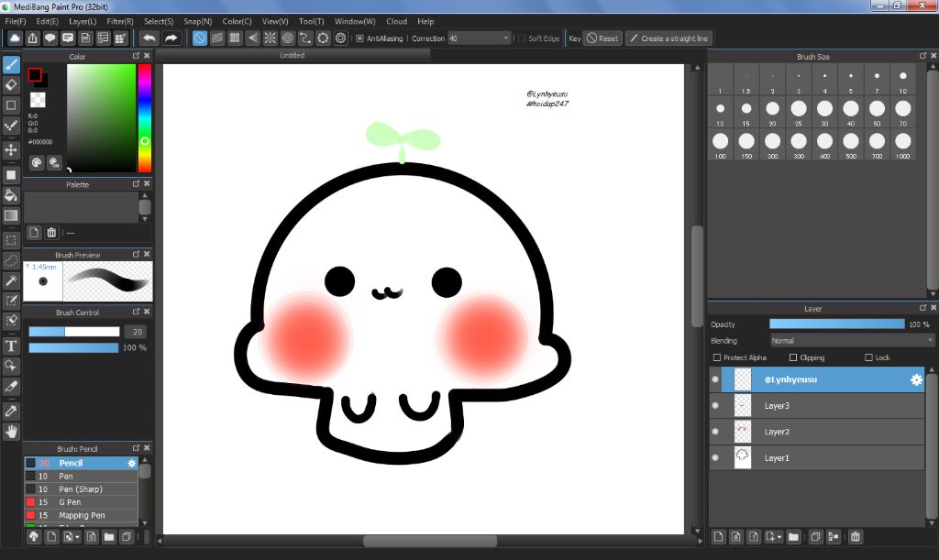Open the Blending mode dropdown
Viewport: 939px width, 560px height.
(851, 340)
